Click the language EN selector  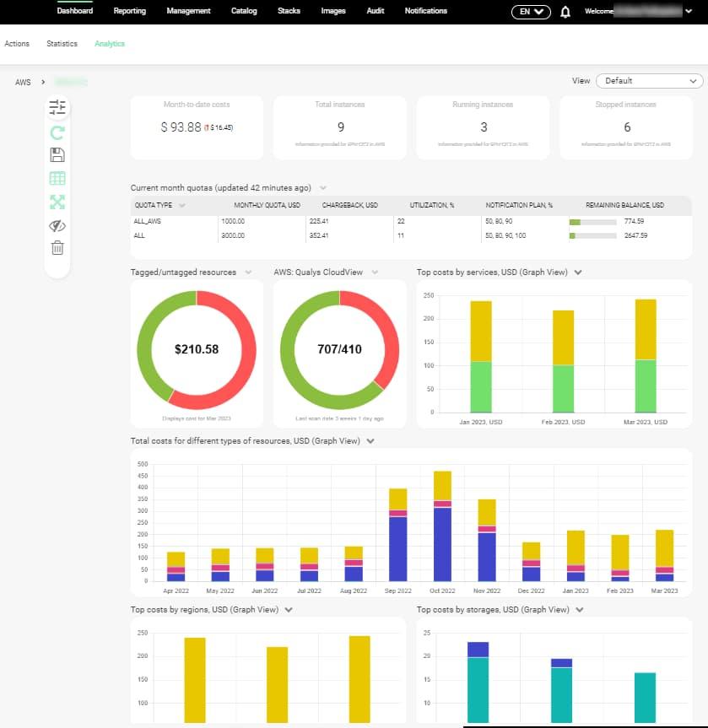530,12
